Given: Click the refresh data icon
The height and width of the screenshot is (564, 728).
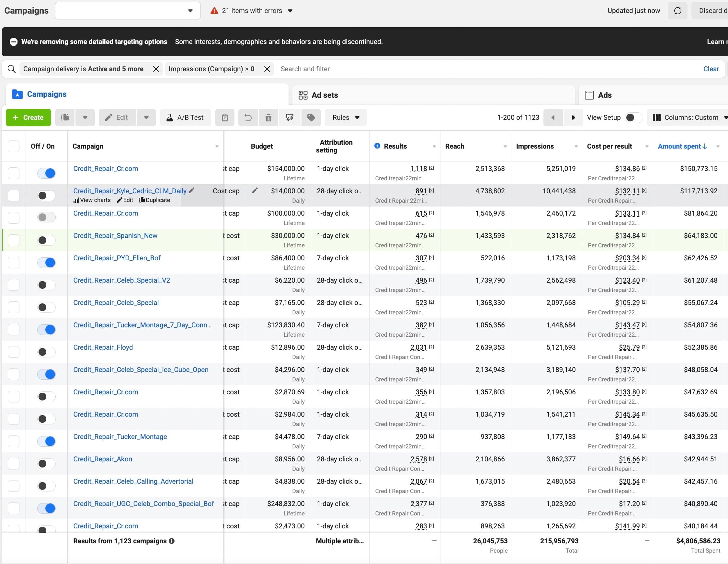Looking at the screenshot, I should click(x=677, y=11).
